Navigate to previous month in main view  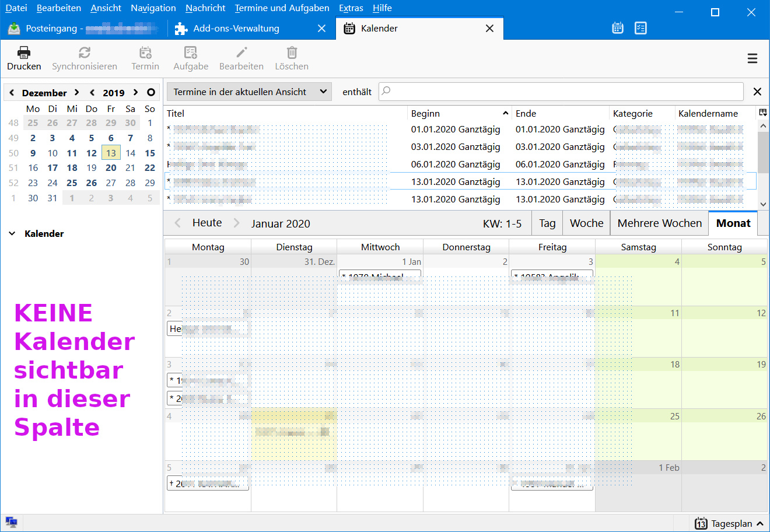[x=178, y=223]
